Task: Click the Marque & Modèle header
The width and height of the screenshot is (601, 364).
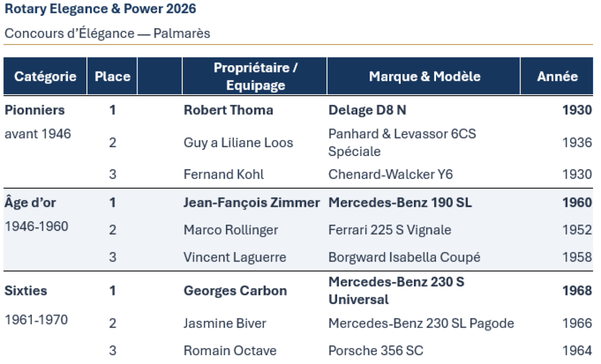Action: [x=424, y=77]
